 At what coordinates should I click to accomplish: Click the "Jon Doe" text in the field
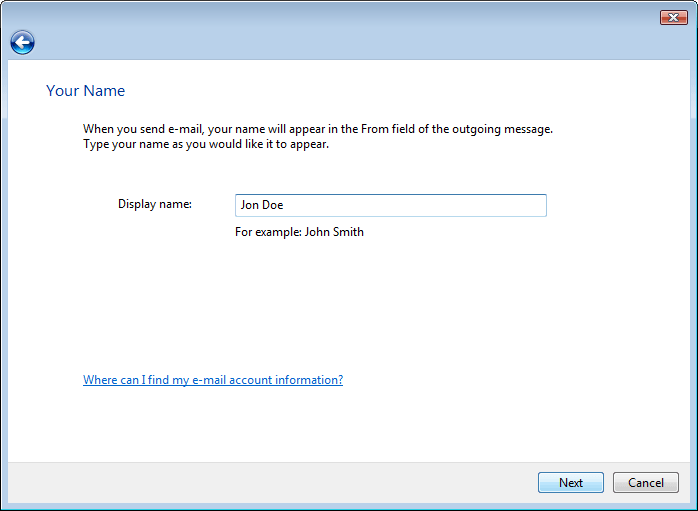262,205
